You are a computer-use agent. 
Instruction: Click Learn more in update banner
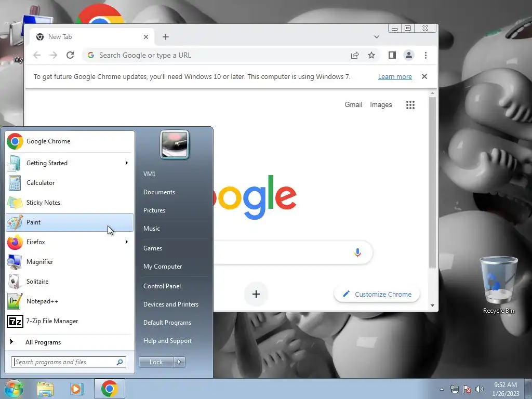coord(395,77)
